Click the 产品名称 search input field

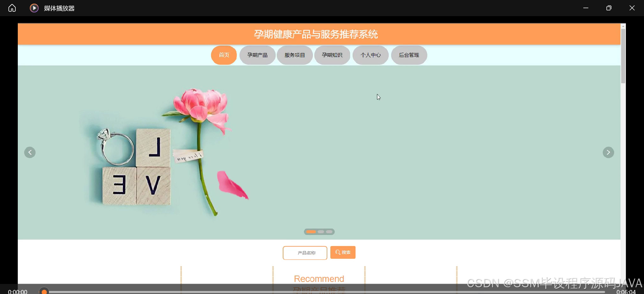pyautogui.click(x=305, y=253)
